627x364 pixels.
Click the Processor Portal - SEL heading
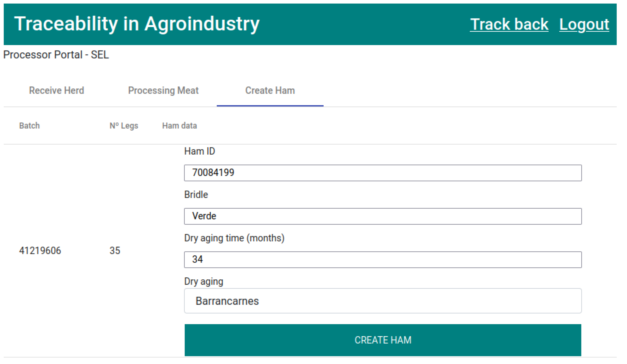[56, 55]
